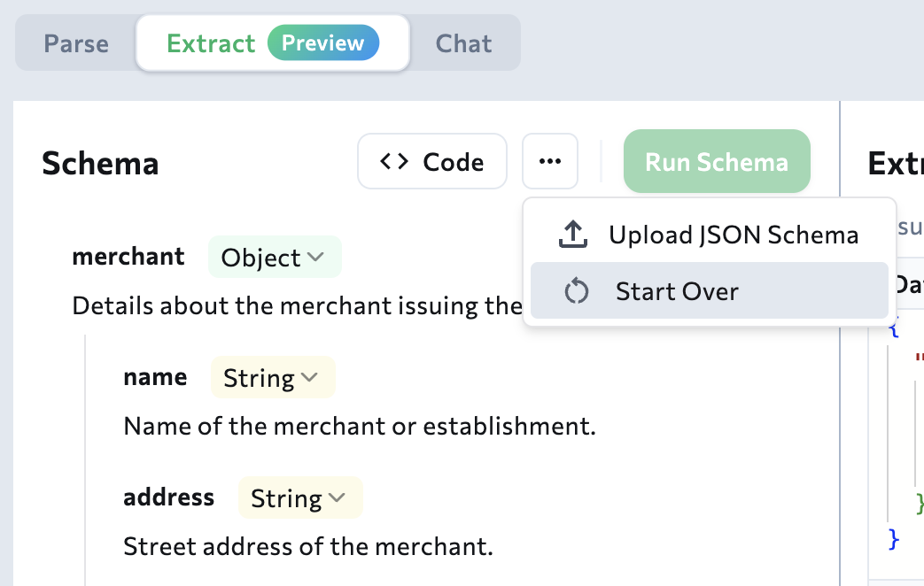This screenshot has height=586, width=924.
Task: Open the merchant Object type dropdown
Action: 275,257
